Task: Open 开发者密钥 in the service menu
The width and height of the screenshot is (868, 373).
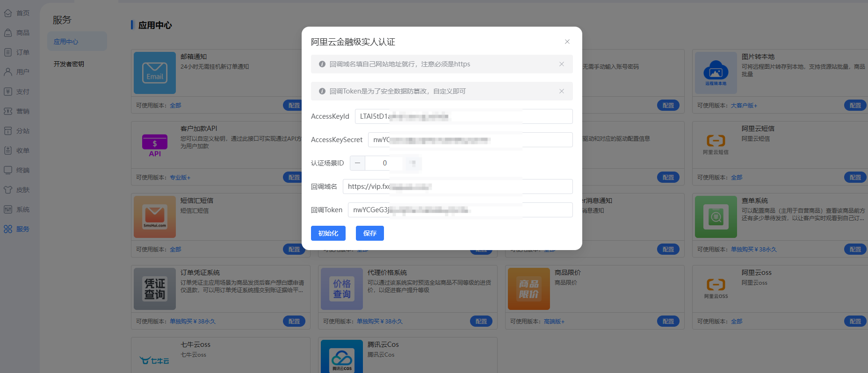Action: (x=69, y=64)
